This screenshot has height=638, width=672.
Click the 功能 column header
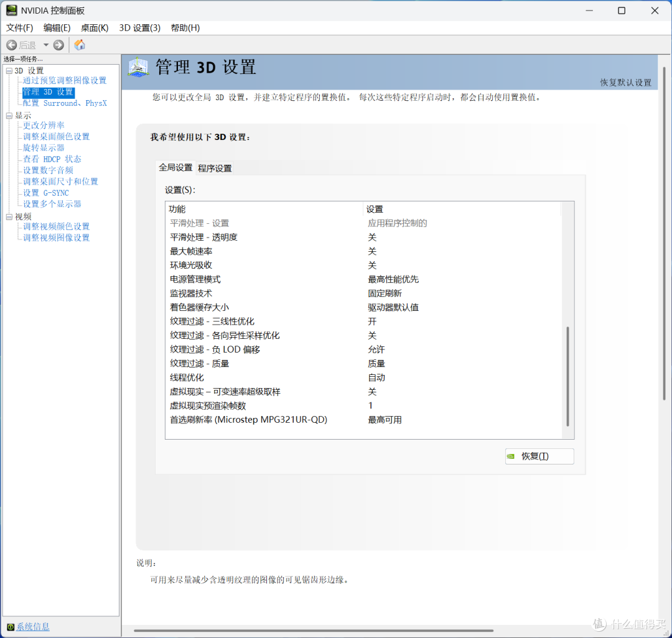point(264,209)
